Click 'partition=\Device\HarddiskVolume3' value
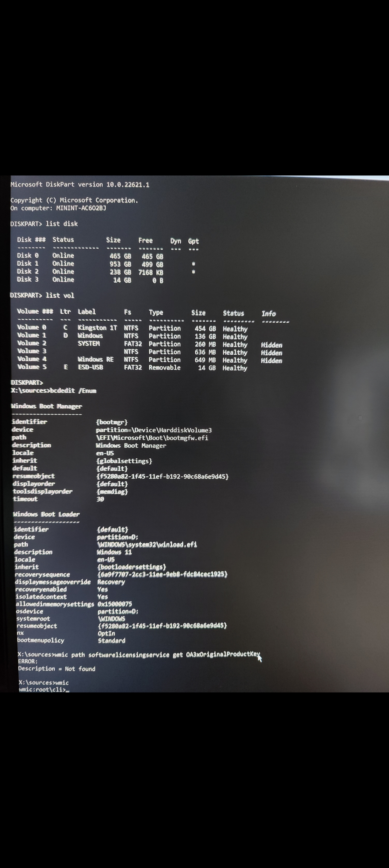Screen dimensions: 389x868 click(x=154, y=430)
